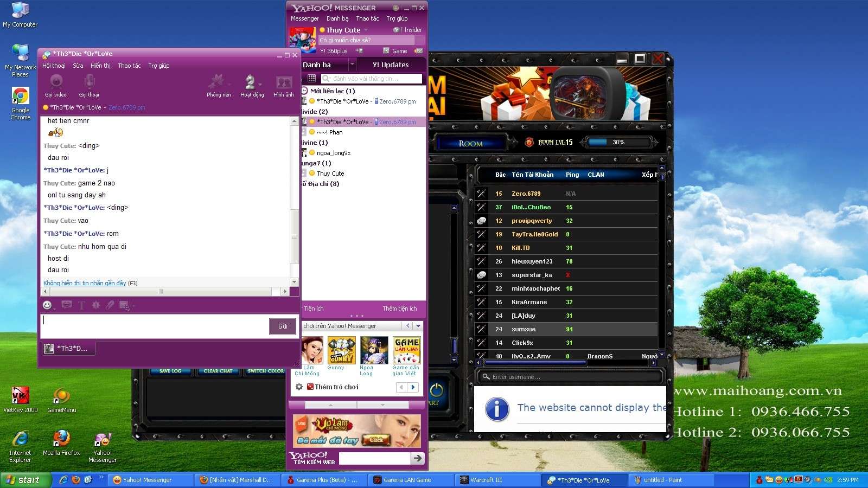Open the Trợ giúp menu in Yahoo Messenger

(397, 18)
